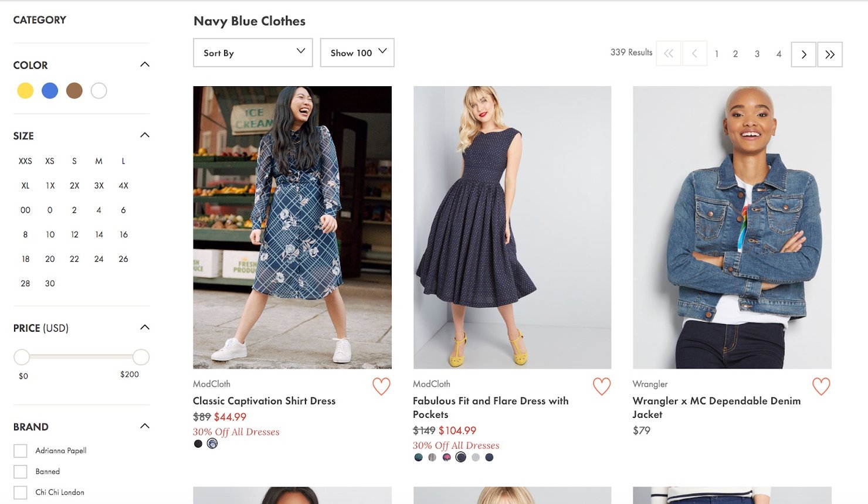Collapse the COLOR filter section

coord(144,64)
